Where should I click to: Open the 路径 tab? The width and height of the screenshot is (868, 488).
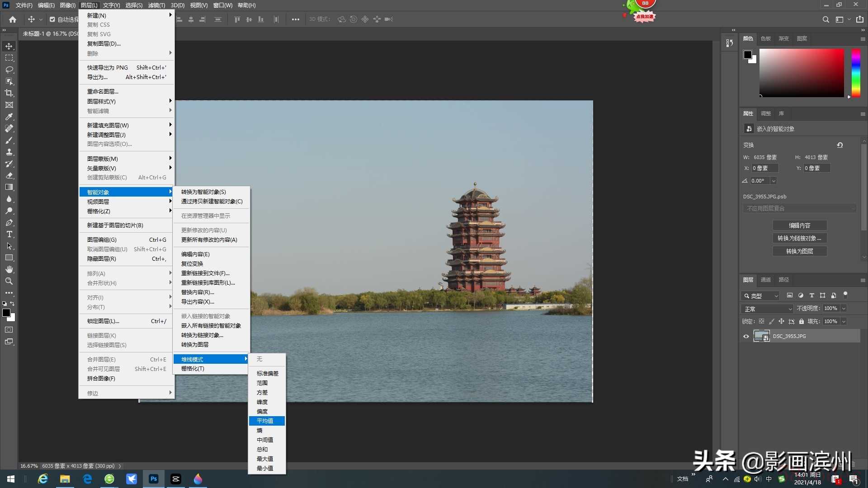[783, 280]
